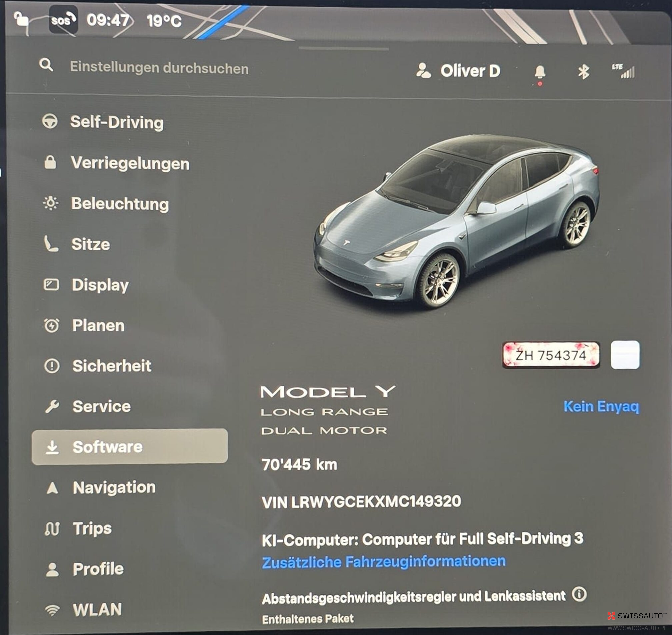Screen dimensions: 672x635
Task: Tap the Oliver D profile name
Action: [470, 71]
